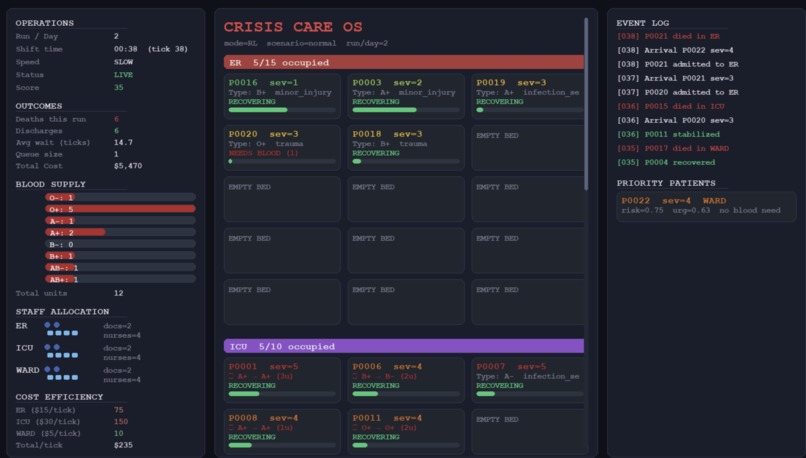The height and width of the screenshot is (458, 806).
Task: Click the ICU nurses=4 staff label
Action: (122, 358)
